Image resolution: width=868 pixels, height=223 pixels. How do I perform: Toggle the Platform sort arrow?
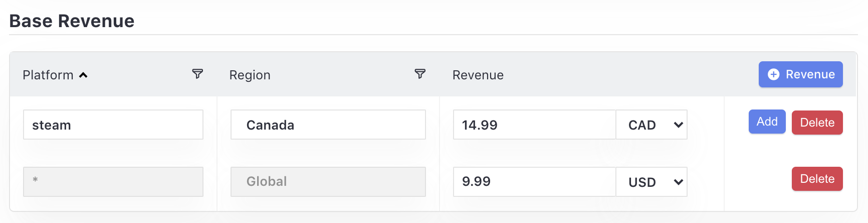click(x=83, y=75)
